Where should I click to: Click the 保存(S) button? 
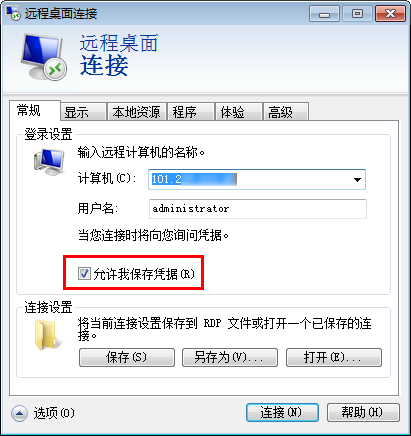tap(127, 358)
